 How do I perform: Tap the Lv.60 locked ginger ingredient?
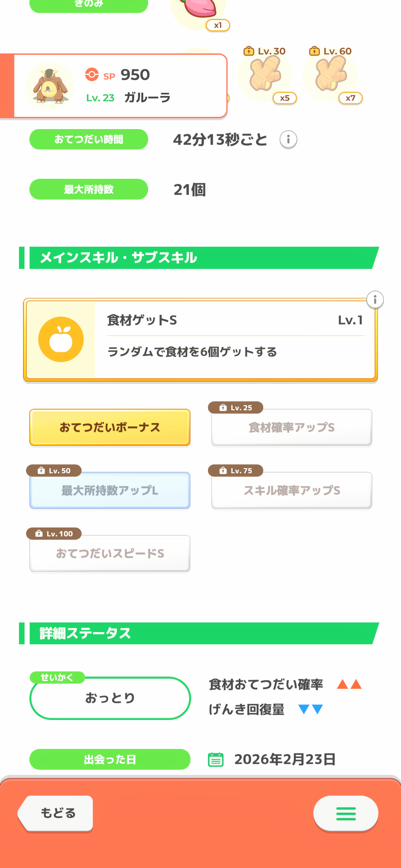click(330, 75)
